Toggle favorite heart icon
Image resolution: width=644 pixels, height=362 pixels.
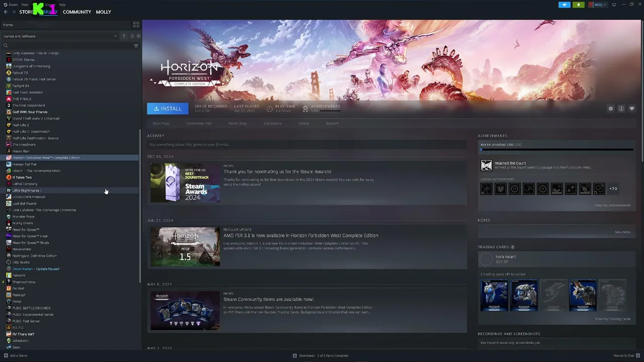(x=632, y=109)
